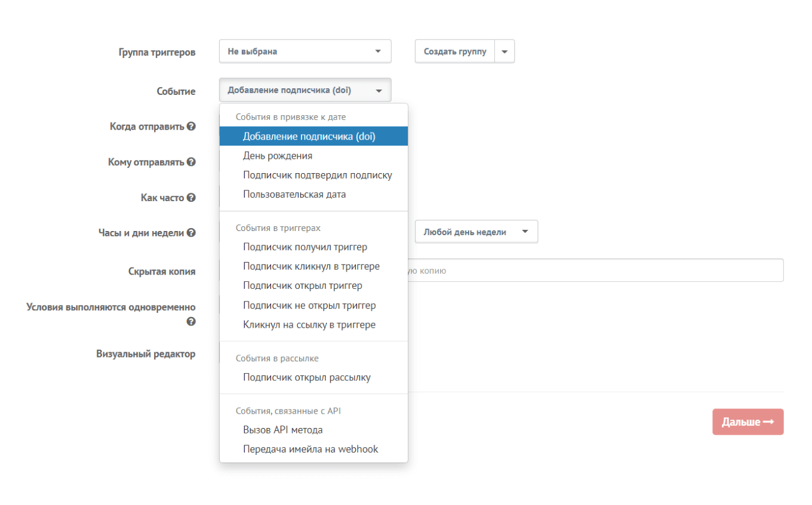Image resolution: width=812 pixels, height=505 pixels.
Task: Select День рождения event option
Action: 278,156
